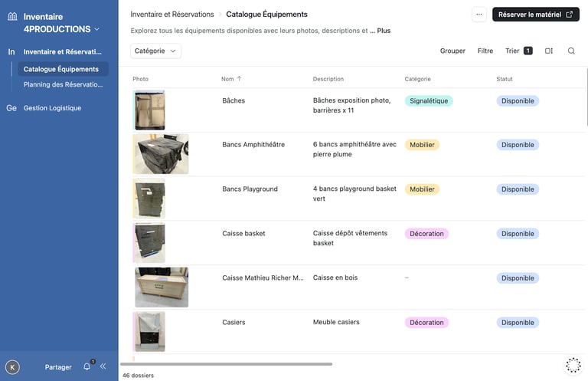Click the Casiers name cell
The height and width of the screenshot is (381, 588).
tap(234, 323)
